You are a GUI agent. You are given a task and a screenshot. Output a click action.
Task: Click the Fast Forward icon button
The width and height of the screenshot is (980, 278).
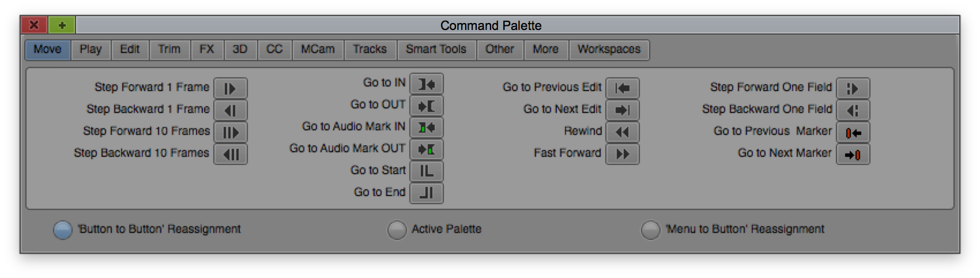point(623,154)
